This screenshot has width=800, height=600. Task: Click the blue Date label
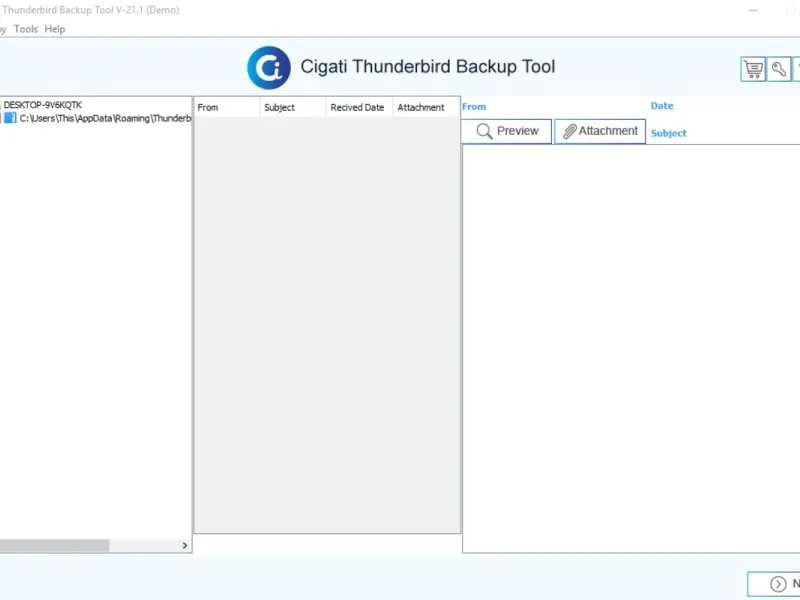tap(662, 106)
